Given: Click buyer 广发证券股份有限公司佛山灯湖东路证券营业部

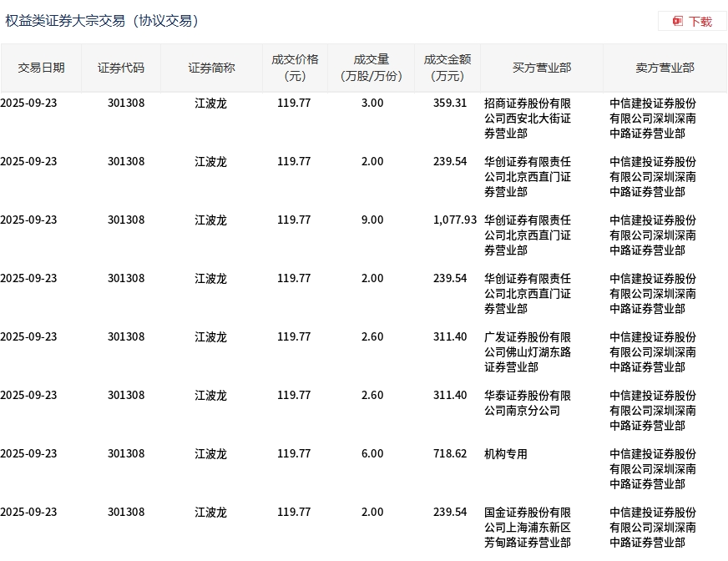Looking at the screenshot, I should [528, 352].
